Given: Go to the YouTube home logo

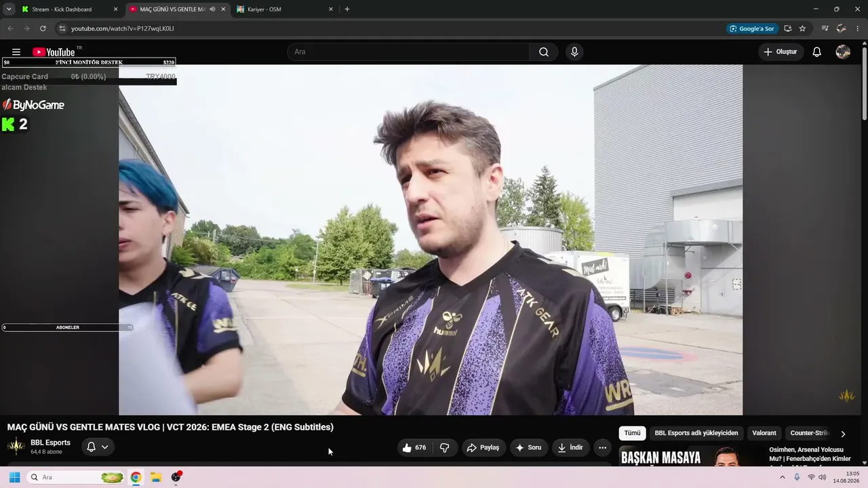Looking at the screenshot, I should 54,52.
